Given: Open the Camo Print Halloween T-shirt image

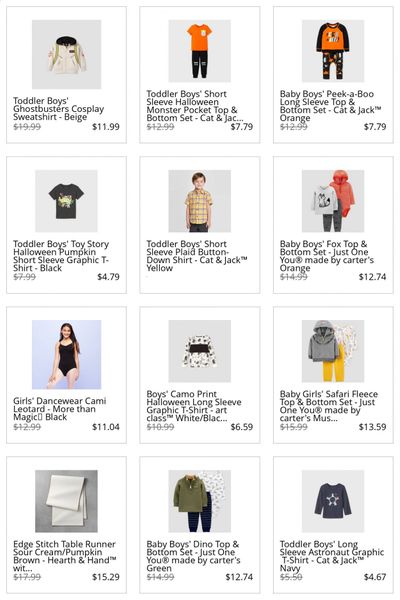Looking at the screenshot, I should click(x=199, y=351).
